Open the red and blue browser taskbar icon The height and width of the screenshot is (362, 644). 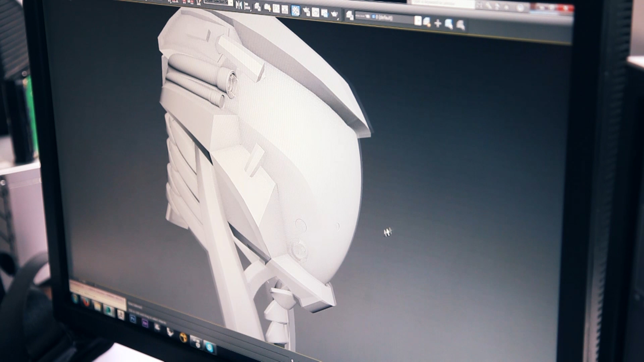(86, 302)
